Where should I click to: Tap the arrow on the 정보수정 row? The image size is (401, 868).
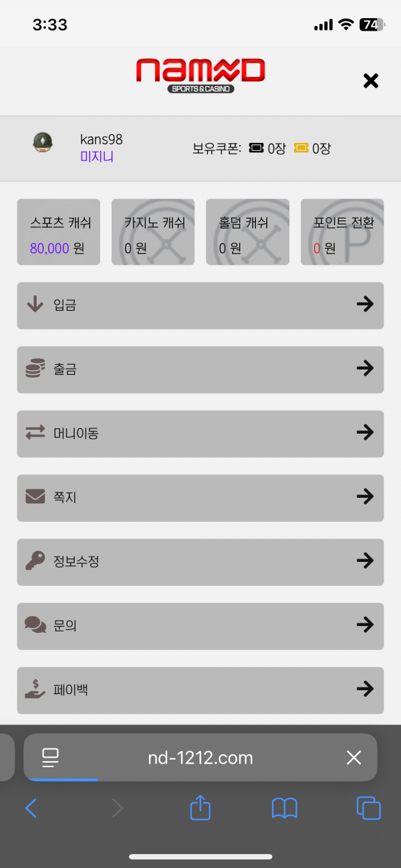click(x=365, y=561)
